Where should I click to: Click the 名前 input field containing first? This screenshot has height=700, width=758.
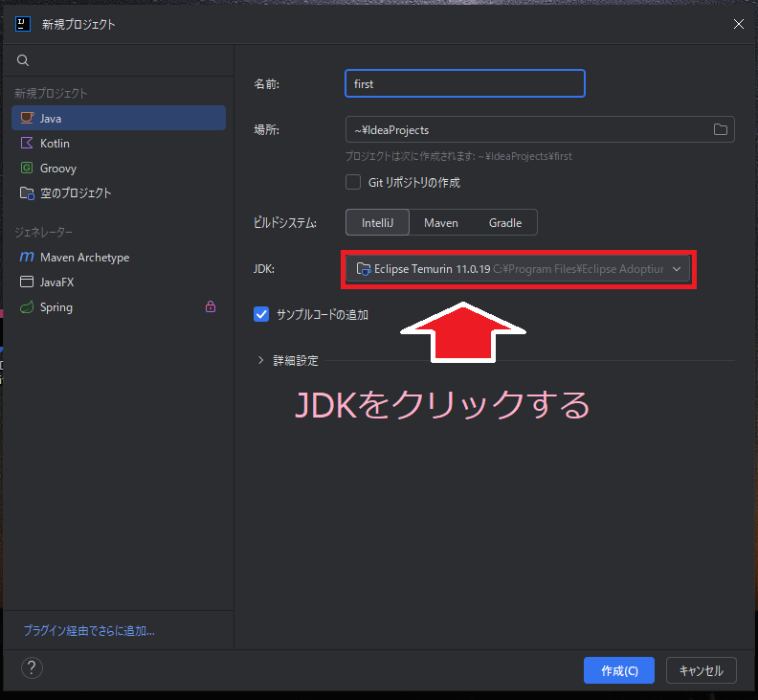(465, 83)
